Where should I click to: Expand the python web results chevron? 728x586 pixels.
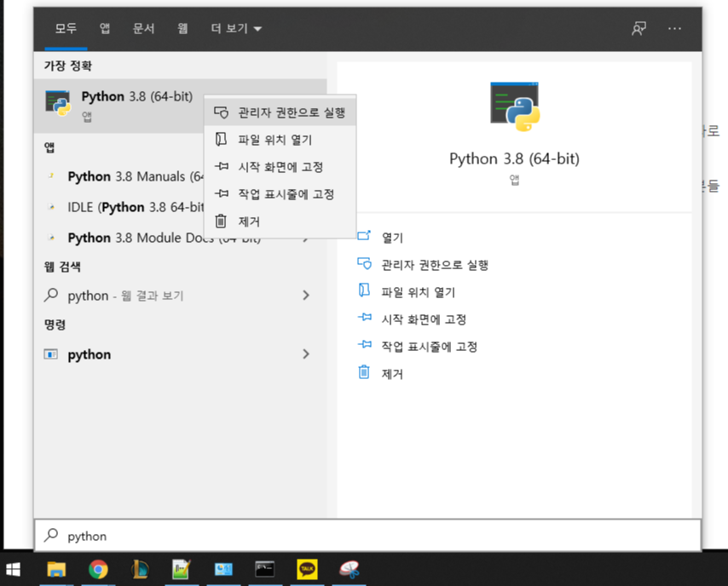point(306,295)
